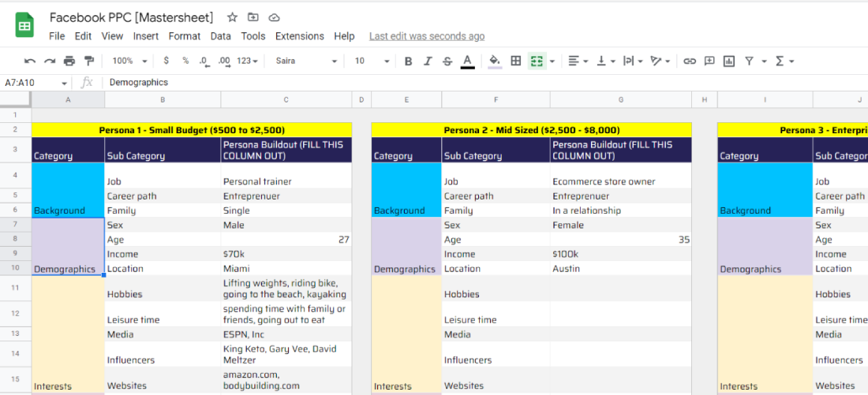Screen dimensions: 868x395
Task: Decrease decimal places
Action: 203,61
